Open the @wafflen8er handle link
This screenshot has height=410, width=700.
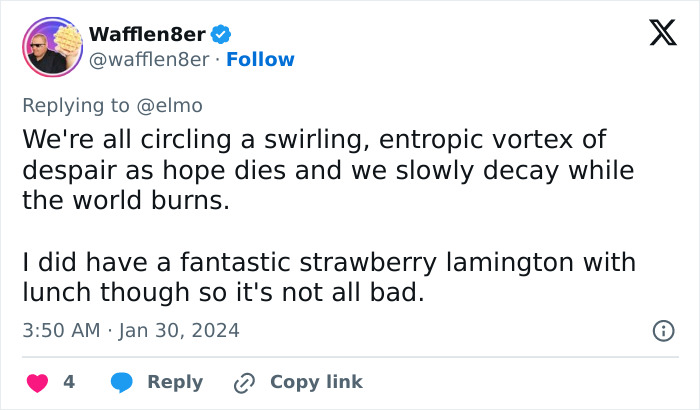click(x=149, y=60)
